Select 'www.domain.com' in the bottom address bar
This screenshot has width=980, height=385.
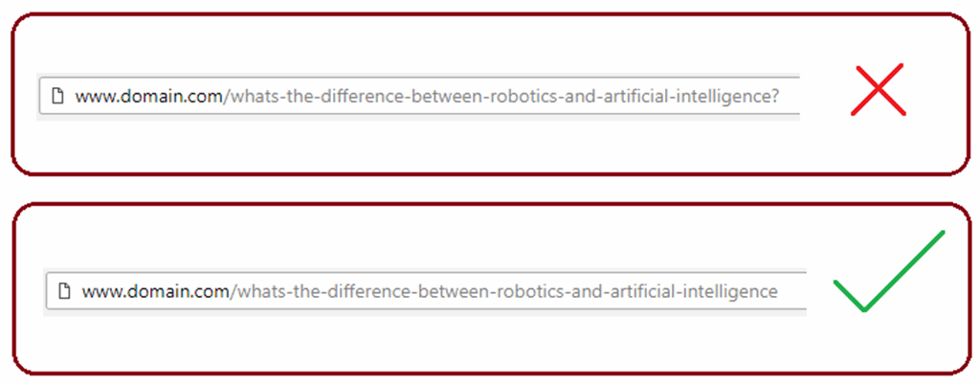[156, 292]
